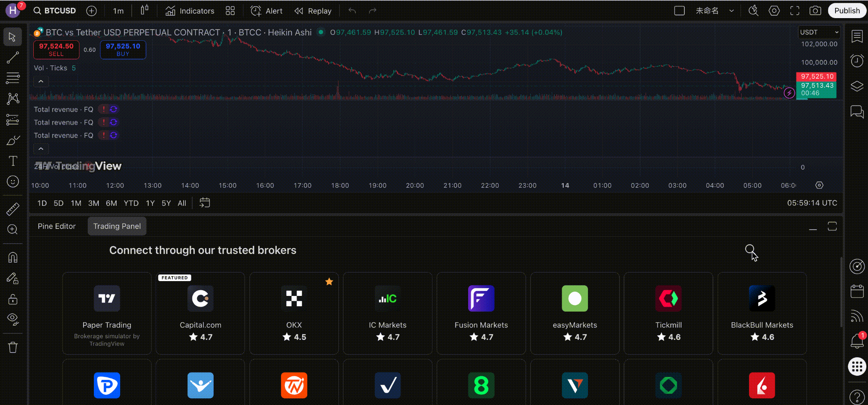This screenshot has width=868, height=405.
Task: Click the Publish button
Action: coord(847,11)
